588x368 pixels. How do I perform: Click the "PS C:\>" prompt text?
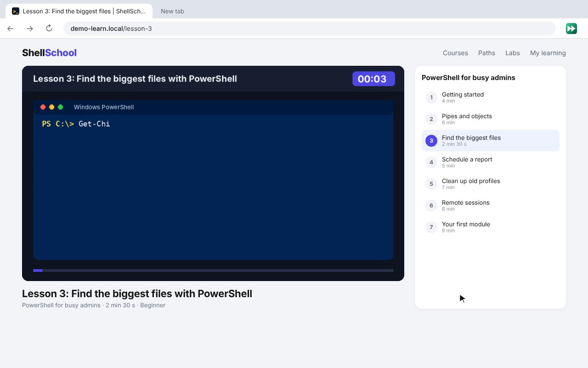coord(58,124)
